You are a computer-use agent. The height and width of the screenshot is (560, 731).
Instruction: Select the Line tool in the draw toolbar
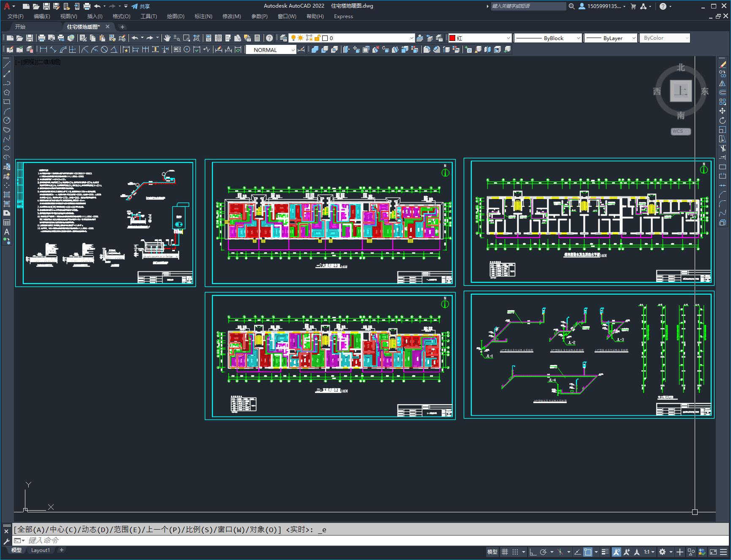[x=7, y=65]
